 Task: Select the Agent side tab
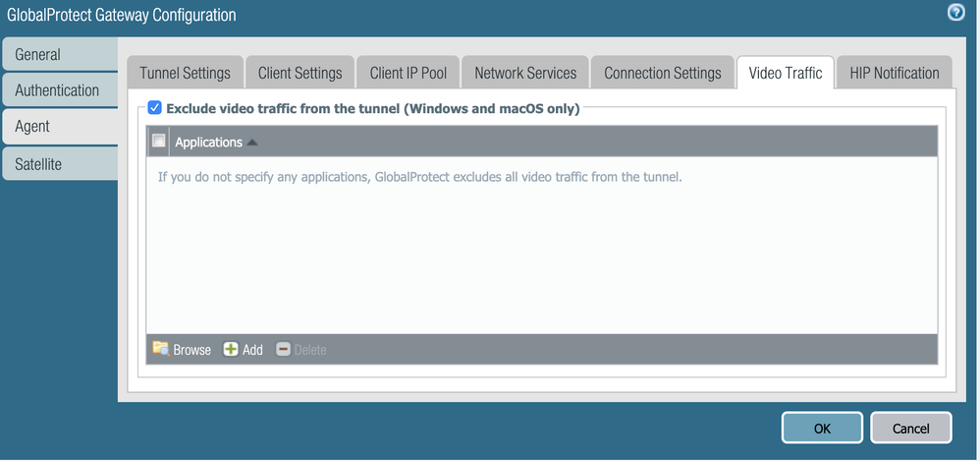pyautogui.click(x=60, y=127)
